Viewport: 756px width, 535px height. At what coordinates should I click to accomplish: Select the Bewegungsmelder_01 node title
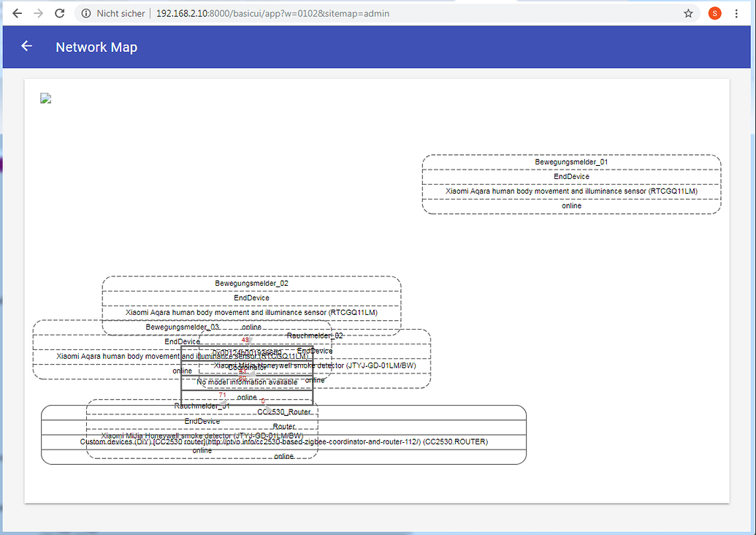pos(571,162)
